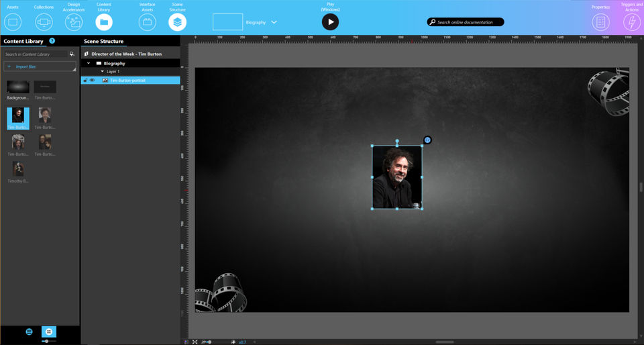Viewport: 644px width, 345px height.
Task: Click the horizontal canvas scrollbar
Action: coord(444,342)
